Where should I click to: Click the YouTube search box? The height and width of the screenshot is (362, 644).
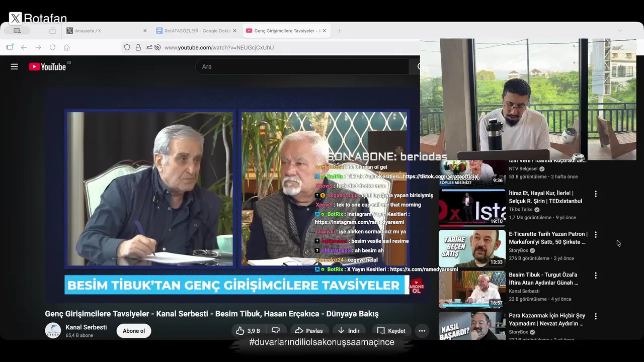302,66
